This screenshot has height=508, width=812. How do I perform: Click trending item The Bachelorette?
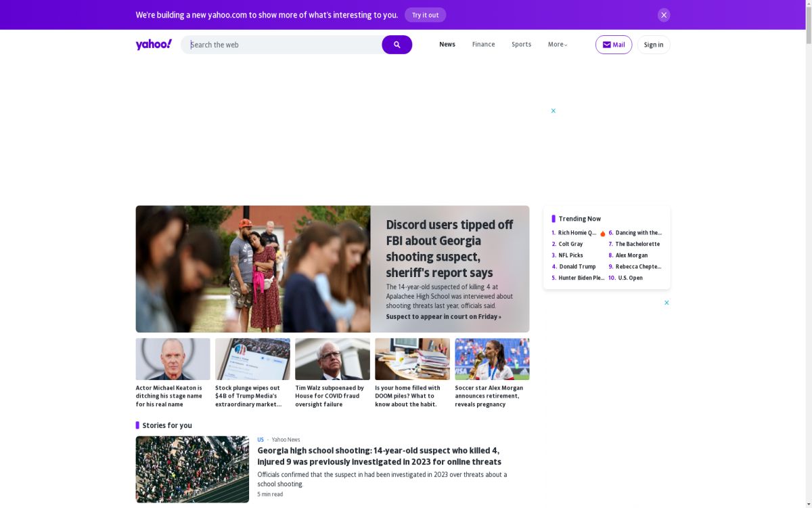(x=637, y=244)
